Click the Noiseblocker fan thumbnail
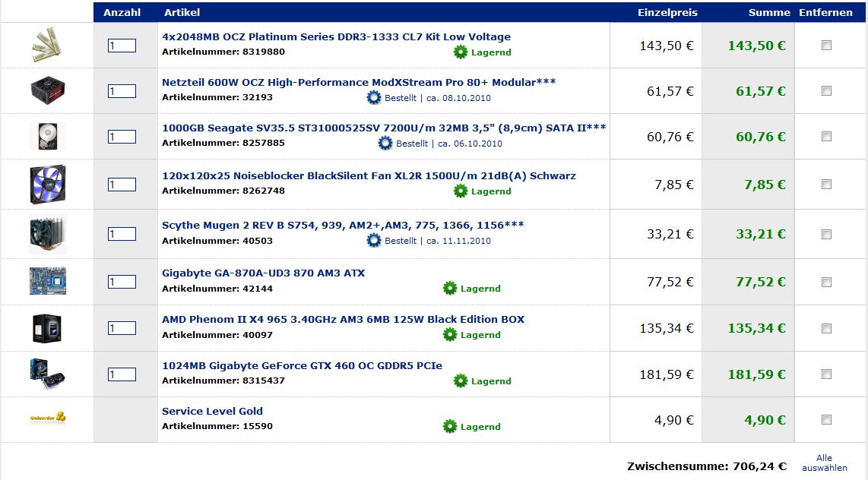Screen dimensions: 868x480 [48, 184]
